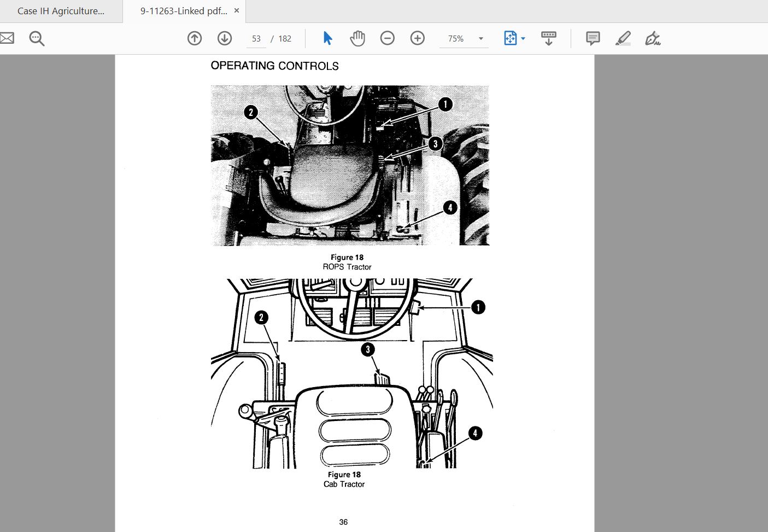Image resolution: width=768 pixels, height=532 pixels.
Task: Enable the hand pan tool
Action: point(357,38)
